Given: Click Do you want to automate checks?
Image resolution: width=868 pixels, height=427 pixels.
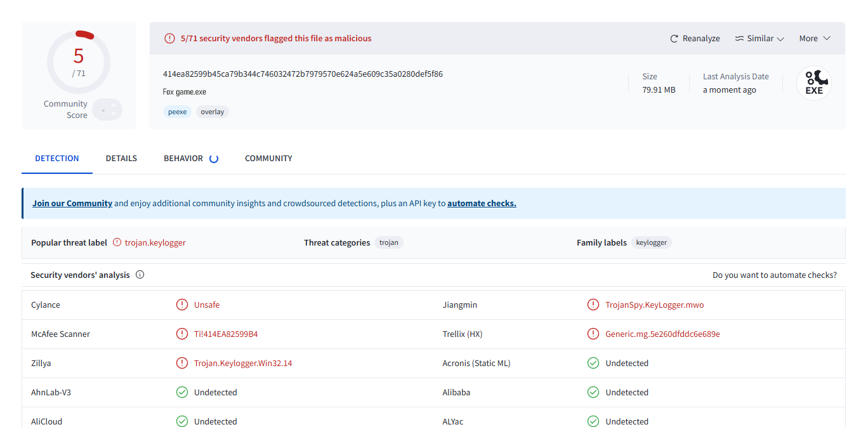Looking at the screenshot, I should point(774,275).
